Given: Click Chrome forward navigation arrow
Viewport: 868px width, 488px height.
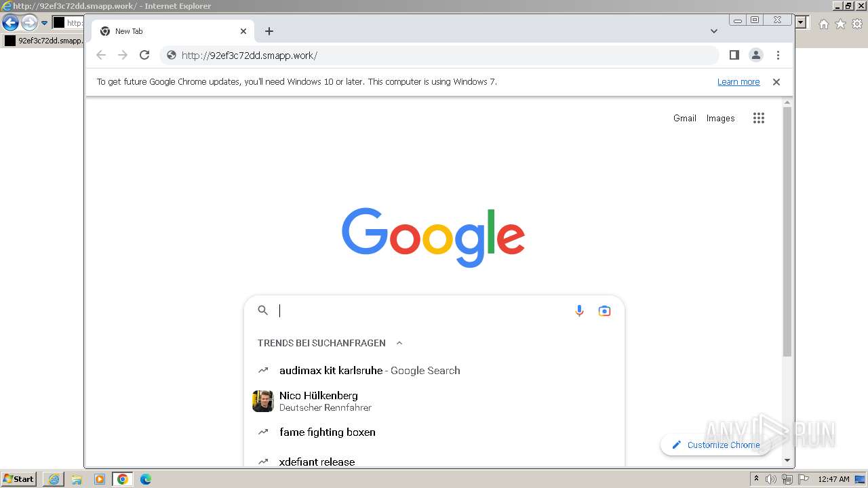Looking at the screenshot, I should point(123,56).
